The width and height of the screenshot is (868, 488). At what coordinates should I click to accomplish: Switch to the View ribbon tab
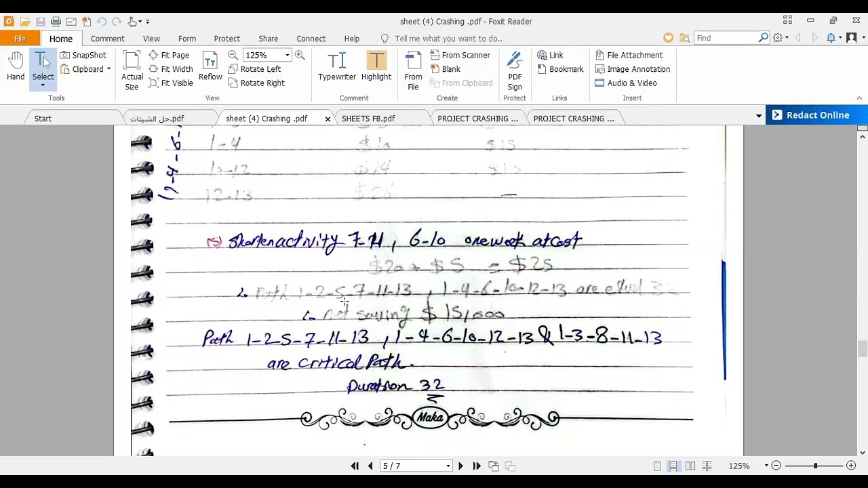tap(151, 39)
